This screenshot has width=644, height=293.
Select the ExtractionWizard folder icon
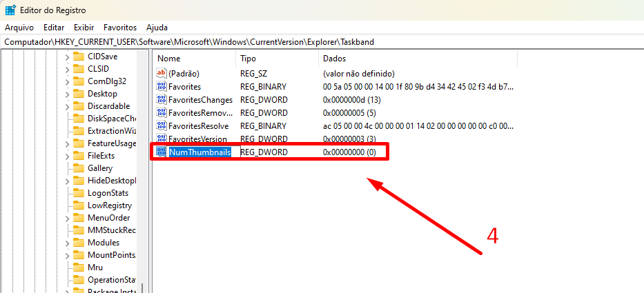pyautogui.click(x=79, y=131)
